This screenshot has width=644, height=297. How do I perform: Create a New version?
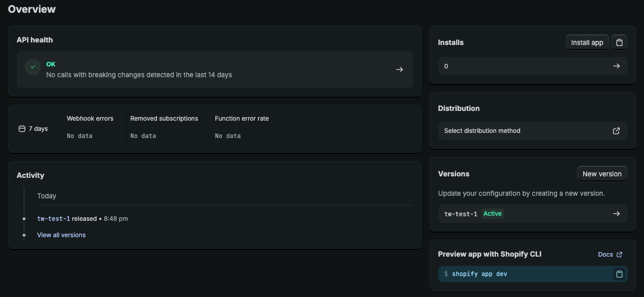tap(602, 174)
